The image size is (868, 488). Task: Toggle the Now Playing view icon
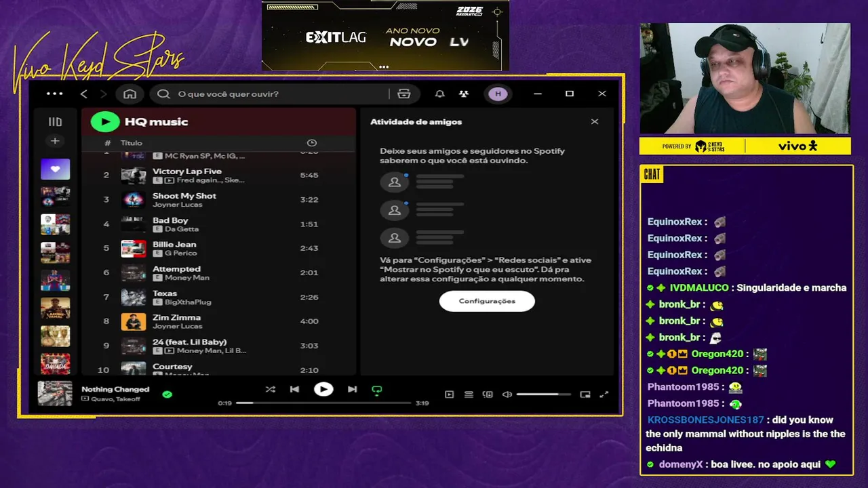click(449, 394)
